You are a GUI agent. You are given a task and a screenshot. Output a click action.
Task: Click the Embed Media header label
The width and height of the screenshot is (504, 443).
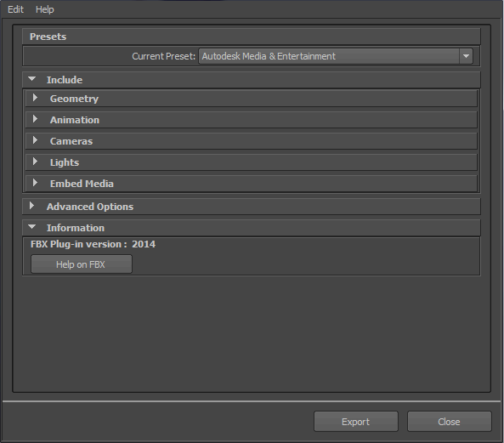pos(82,184)
